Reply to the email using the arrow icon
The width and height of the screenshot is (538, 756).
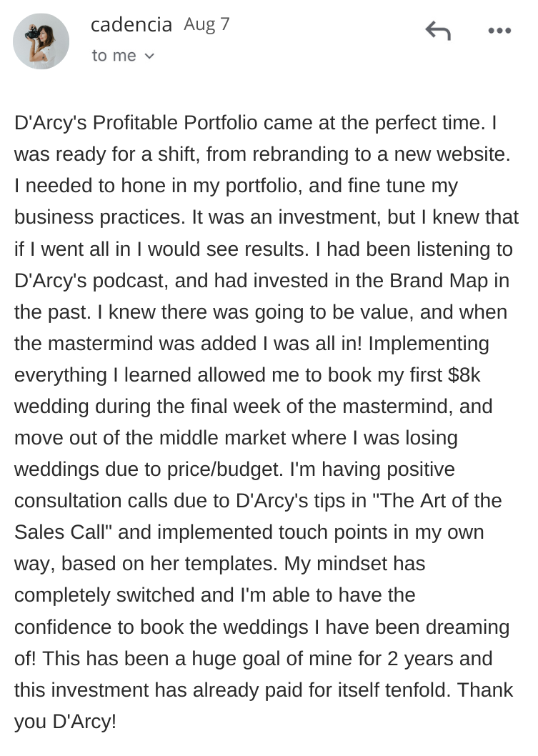pyautogui.click(x=438, y=31)
